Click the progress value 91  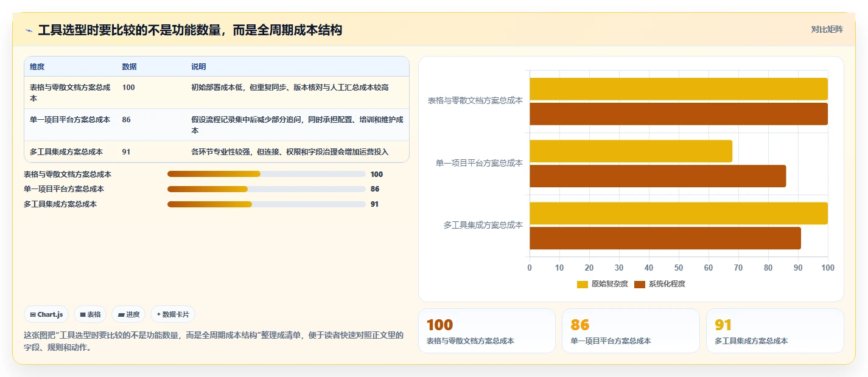click(375, 204)
